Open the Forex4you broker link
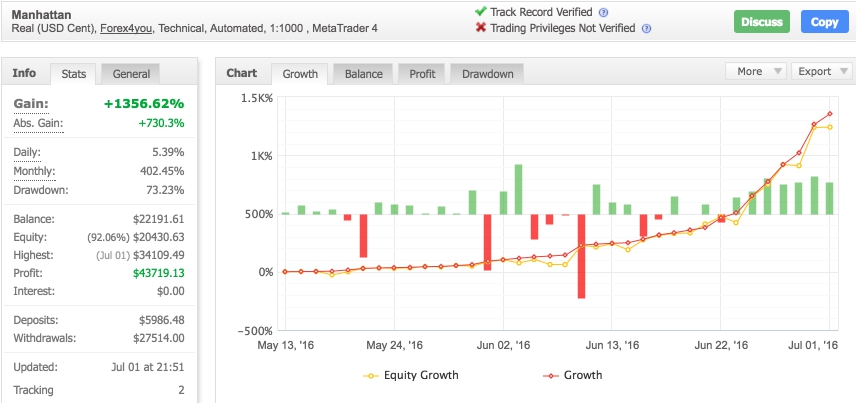 125,28
